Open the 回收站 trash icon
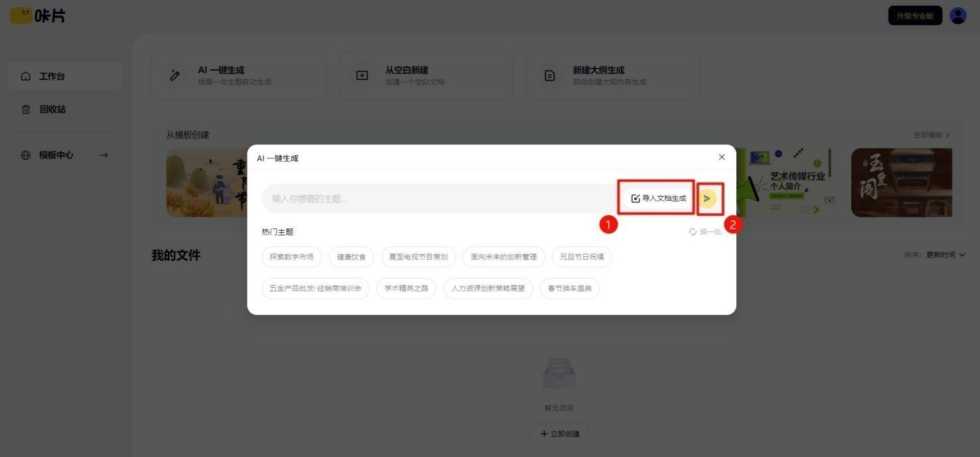The image size is (980, 457). pyautogui.click(x=26, y=109)
